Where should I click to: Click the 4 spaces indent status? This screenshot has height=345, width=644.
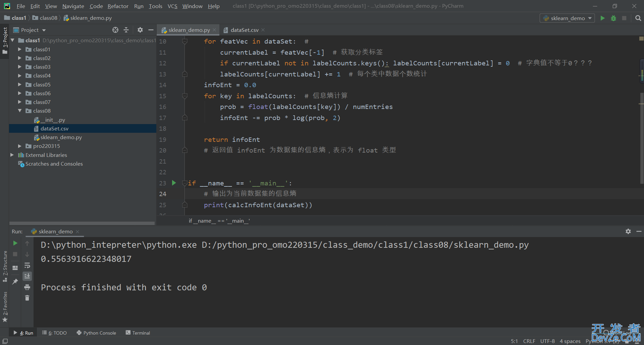tap(570, 341)
